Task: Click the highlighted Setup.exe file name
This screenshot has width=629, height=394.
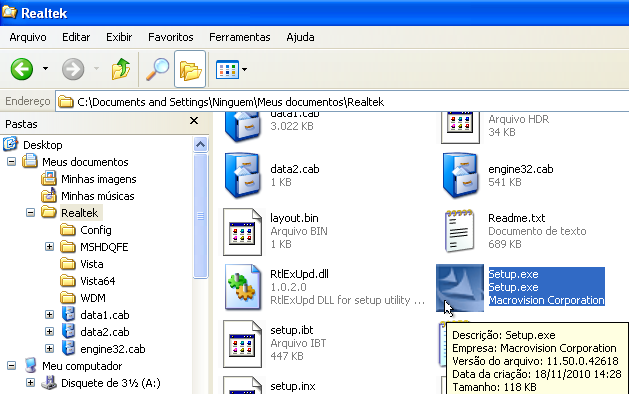Action: pyautogui.click(x=513, y=274)
